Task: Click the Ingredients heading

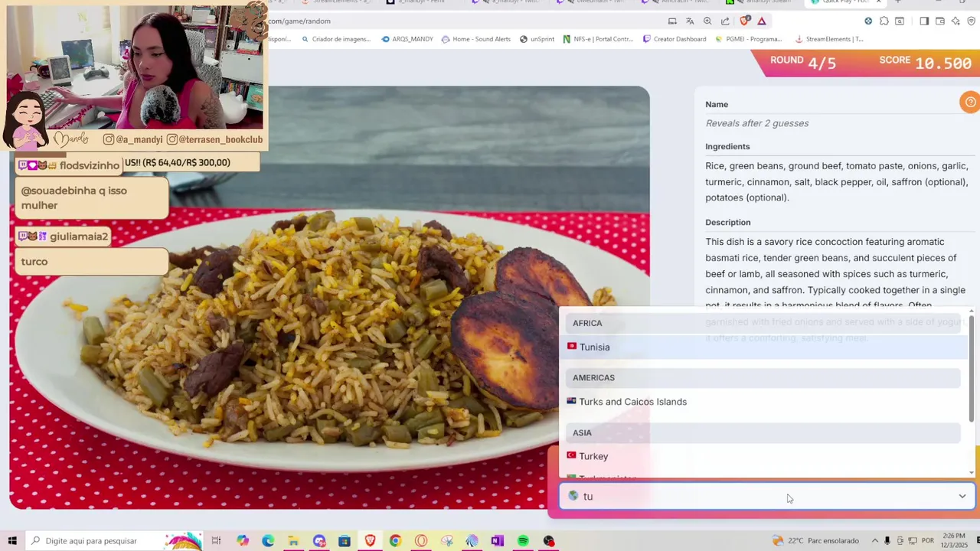Action: click(727, 146)
